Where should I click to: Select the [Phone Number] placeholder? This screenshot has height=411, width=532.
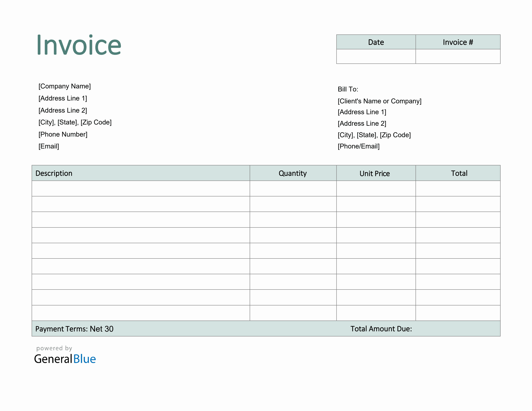click(63, 134)
